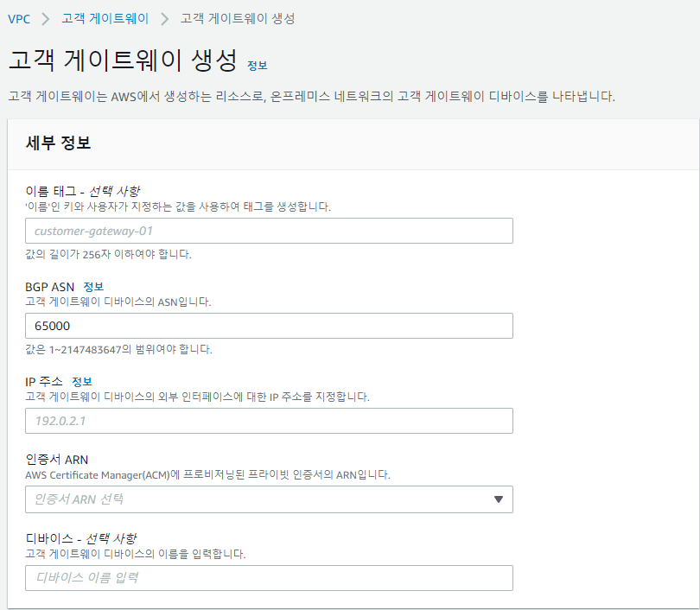
Task: Click the label 인증서 ARN
Action: (x=57, y=460)
